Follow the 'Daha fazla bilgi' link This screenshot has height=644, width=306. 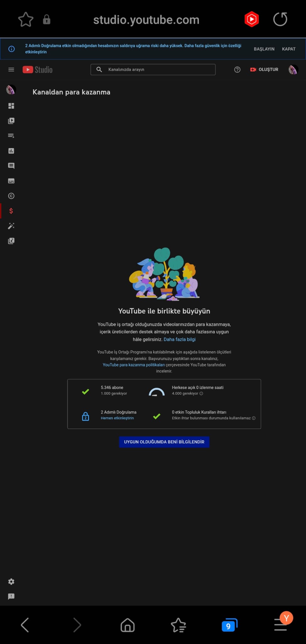pyautogui.click(x=180, y=339)
